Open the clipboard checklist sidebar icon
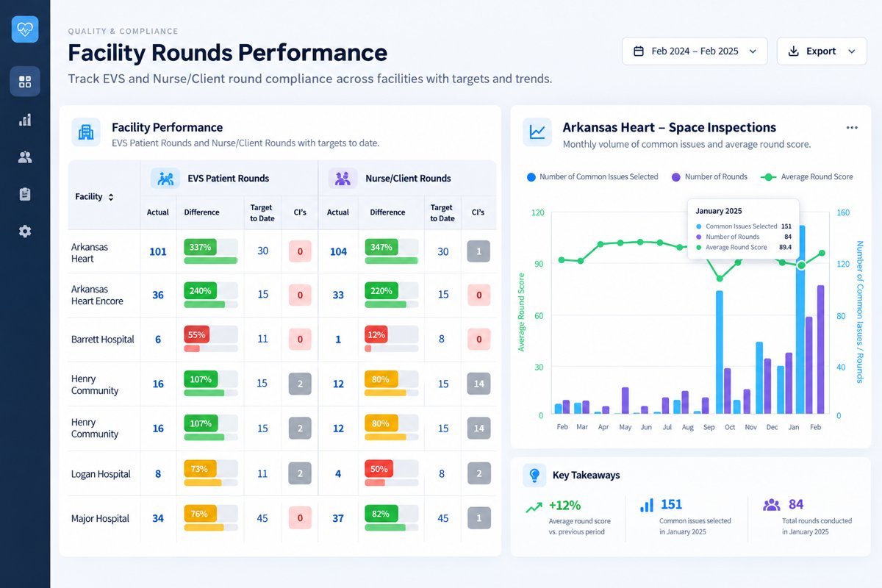 25,194
